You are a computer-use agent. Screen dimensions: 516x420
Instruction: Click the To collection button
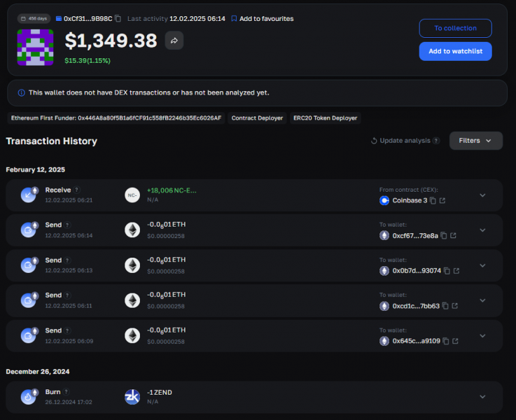point(456,28)
